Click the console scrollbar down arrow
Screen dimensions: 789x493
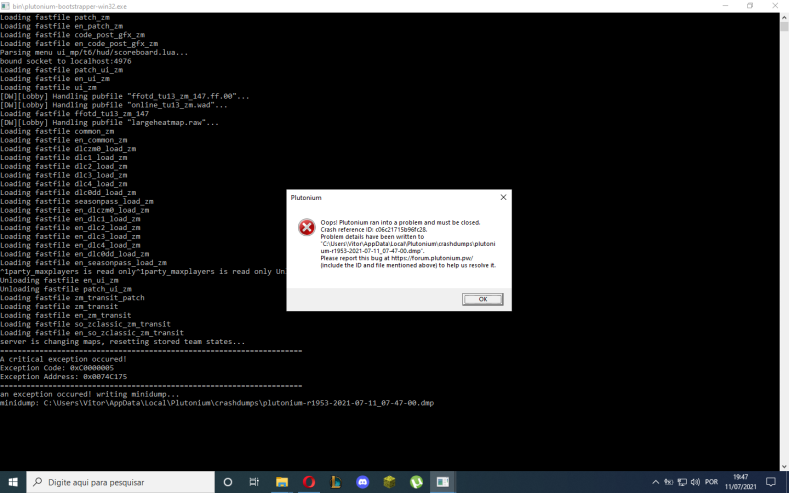(784, 466)
